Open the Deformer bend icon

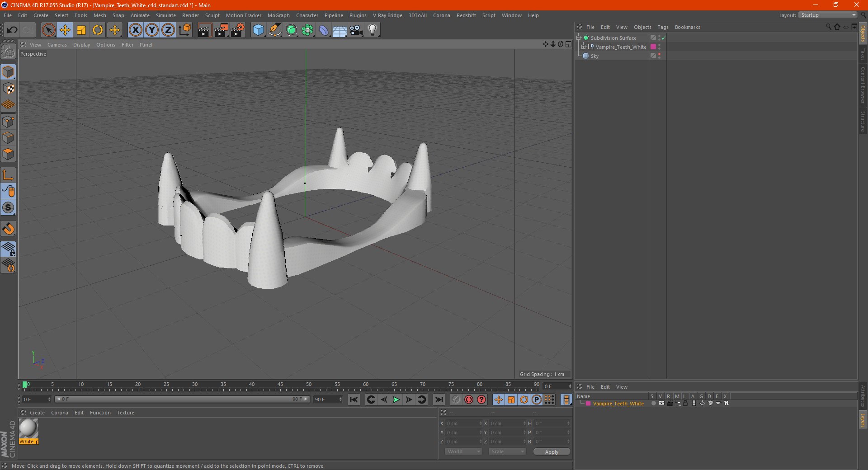324,30
